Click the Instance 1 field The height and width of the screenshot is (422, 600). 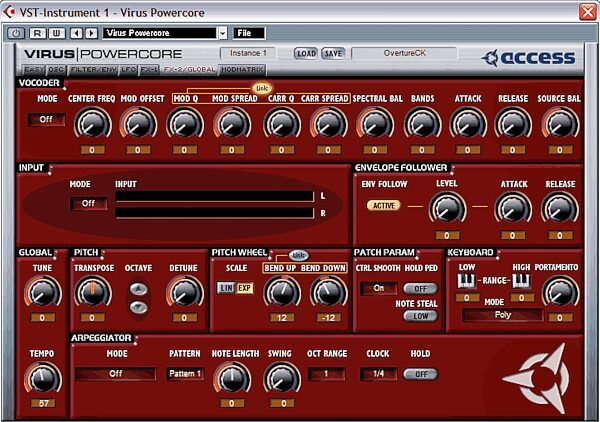tap(248, 53)
